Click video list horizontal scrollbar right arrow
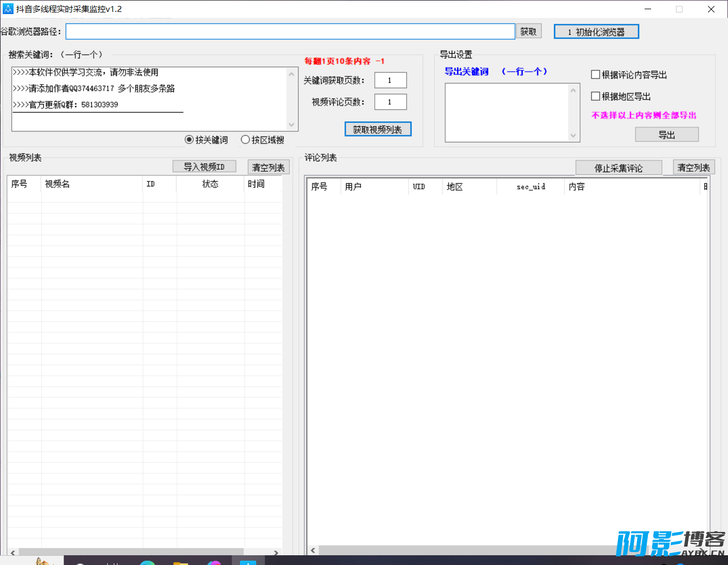 pos(276,553)
